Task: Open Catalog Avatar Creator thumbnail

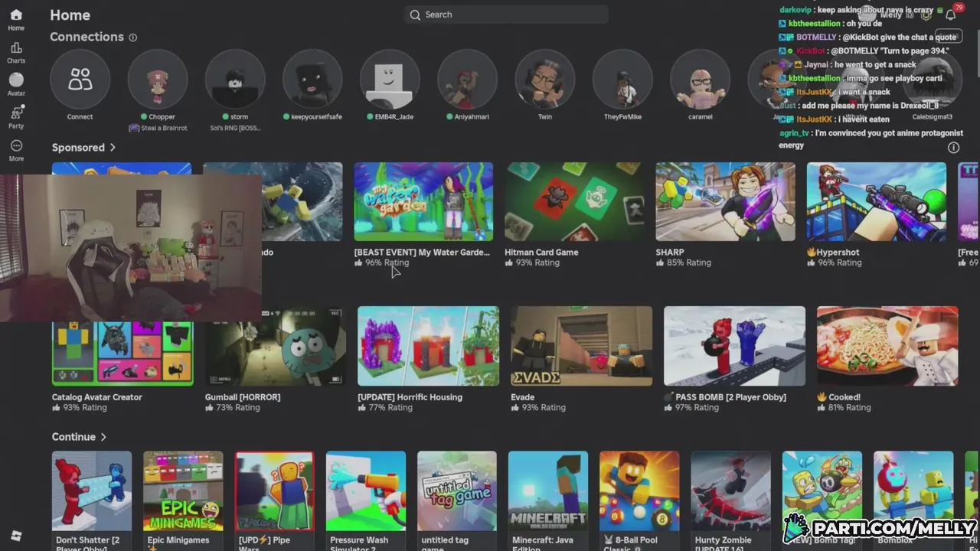Action: [x=122, y=354]
